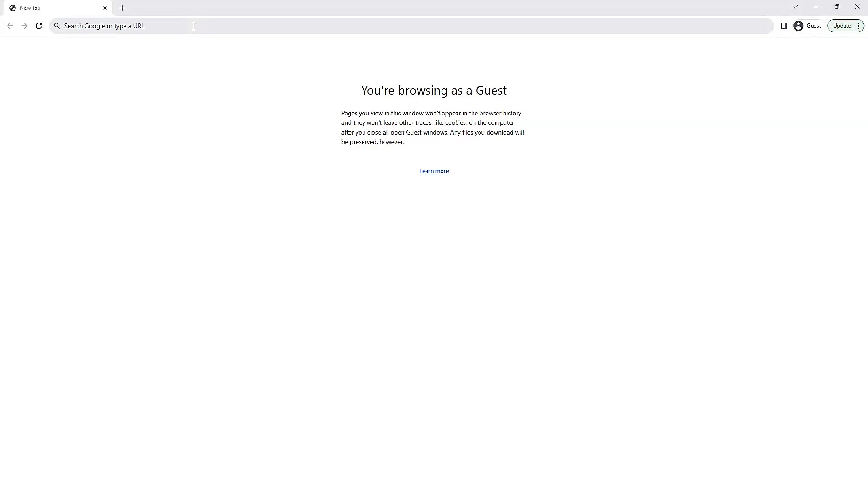Click the "You're browsing as a Guest" heading
This screenshot has height=488, width=868.
tap(434, 91)
